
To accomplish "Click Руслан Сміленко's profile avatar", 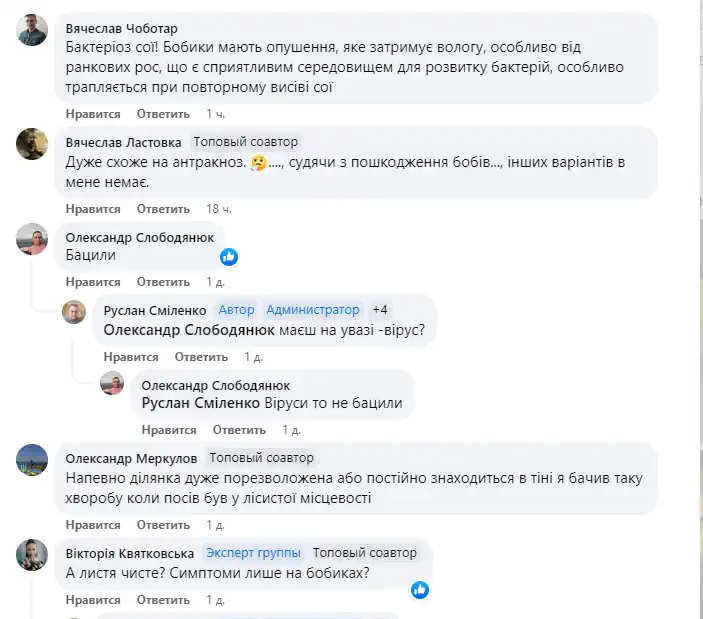I will point(75,312).
